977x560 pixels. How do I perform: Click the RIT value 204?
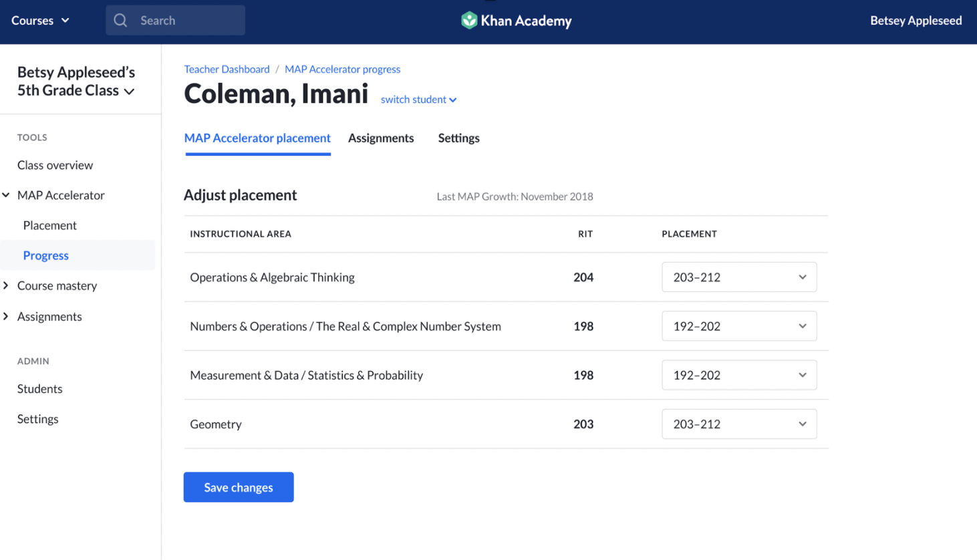point(583,277)
